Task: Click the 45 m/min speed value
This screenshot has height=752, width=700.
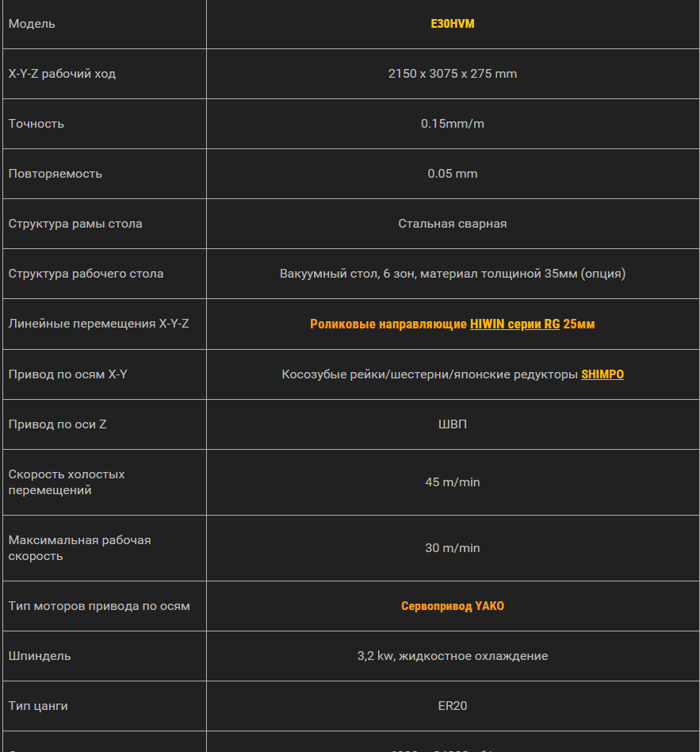Action: point(453,482)
